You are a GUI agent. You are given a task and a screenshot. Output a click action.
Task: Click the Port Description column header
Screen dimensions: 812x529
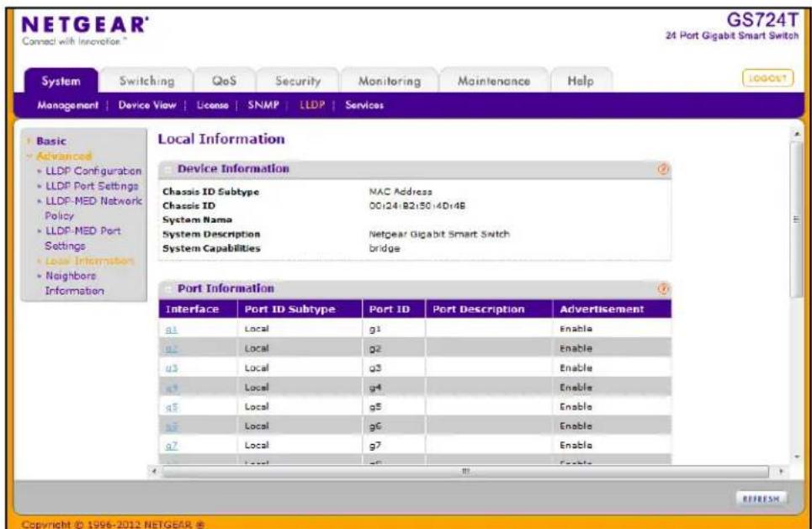pyautogui.click(x=489, y=309)
